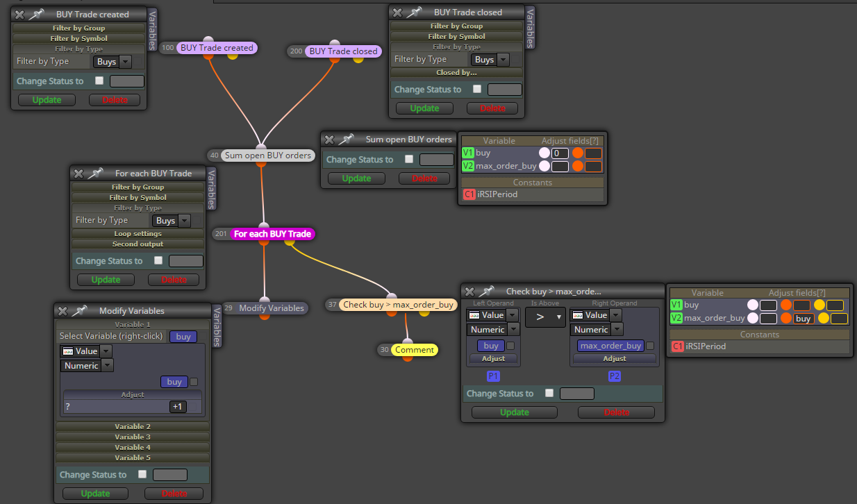This screenshot has height=504, width=857.
Task: Open Filter by Type dropdown in BUY Trade closed
Action: point(490,59)
